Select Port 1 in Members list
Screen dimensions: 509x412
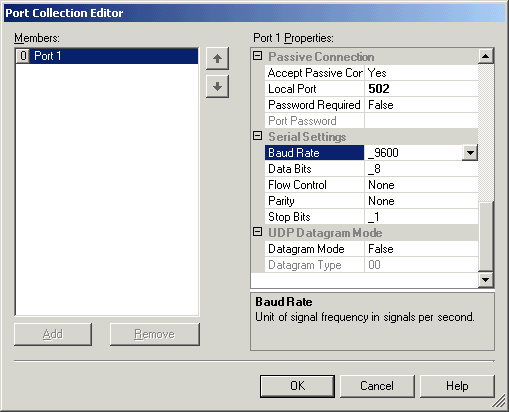[107, 56]
